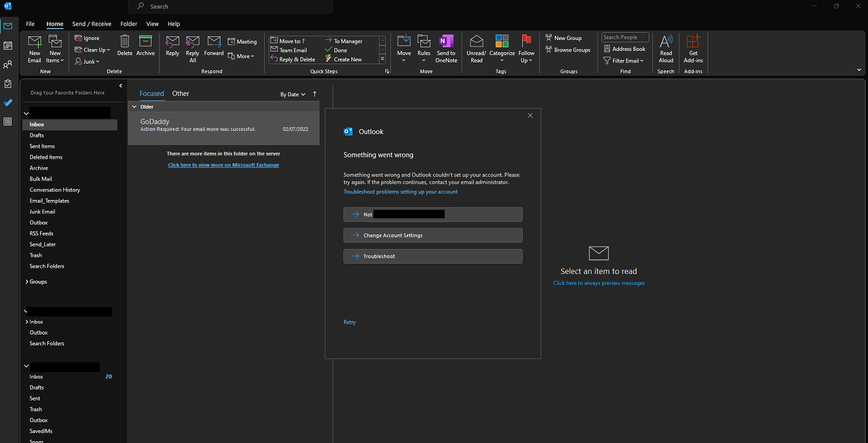Open the Calendar view from the sidebar
The width and height of the screenshot is (868, 443).
click(x=8, y=45)
